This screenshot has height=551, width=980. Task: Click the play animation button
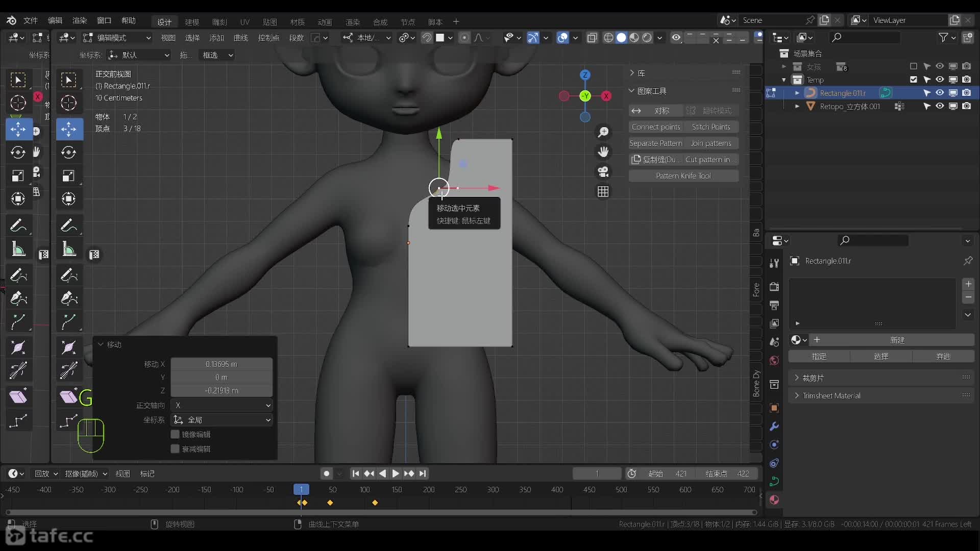pos(396,474)
